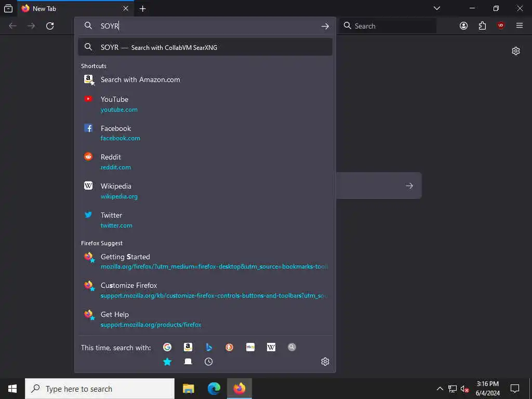The height and width of the screenshot is (399, 532).
Task: Click the Windows taskbar search box
Action: (100, 389)
